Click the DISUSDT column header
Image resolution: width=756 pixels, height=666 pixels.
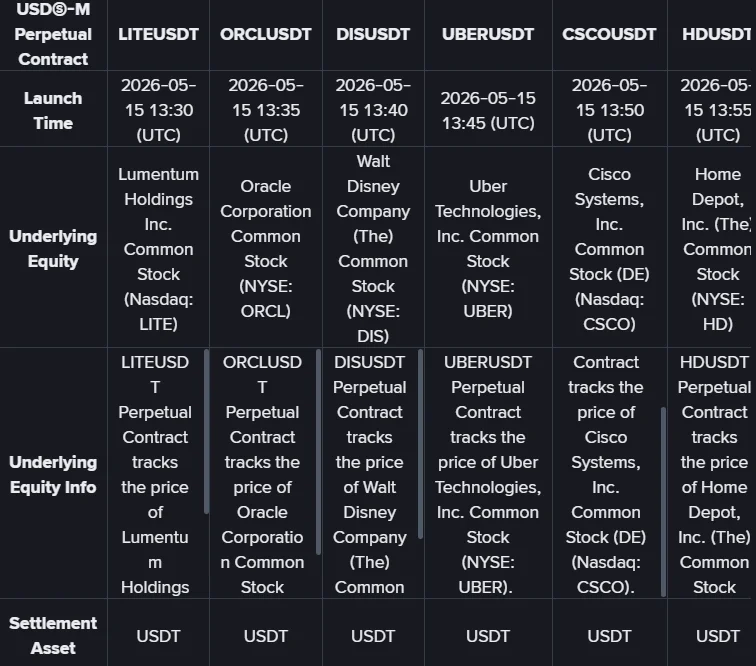pos(373,35)
